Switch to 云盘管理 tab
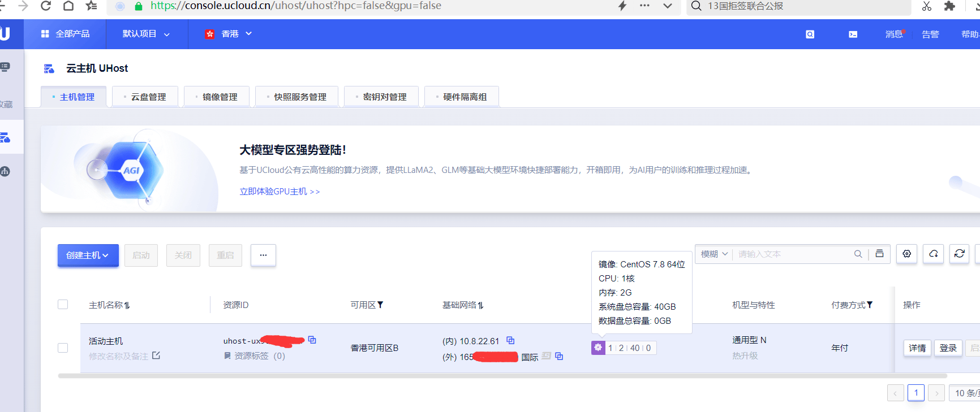Image resolution: width=980 pixels, height=412 pixels. [145, 97]
